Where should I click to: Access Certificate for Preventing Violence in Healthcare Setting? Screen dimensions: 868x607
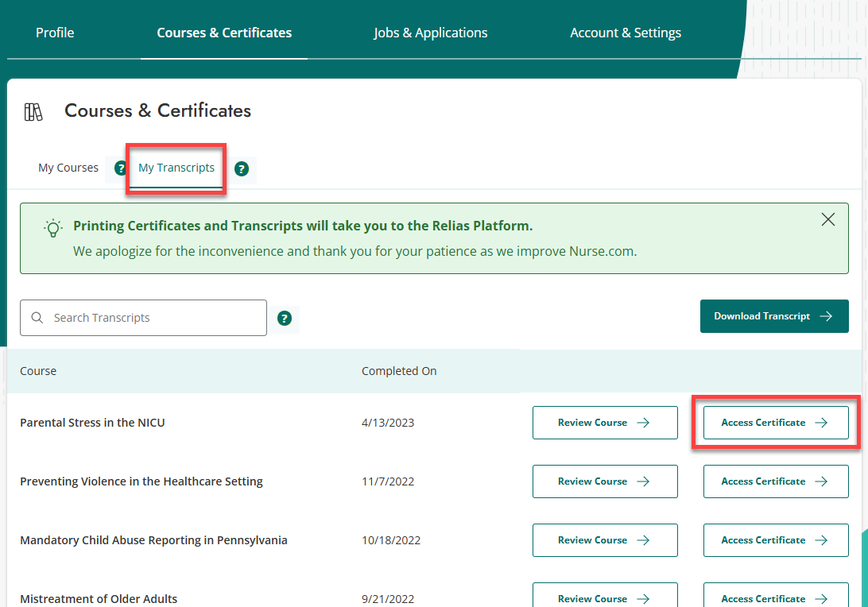pos(776,481)
